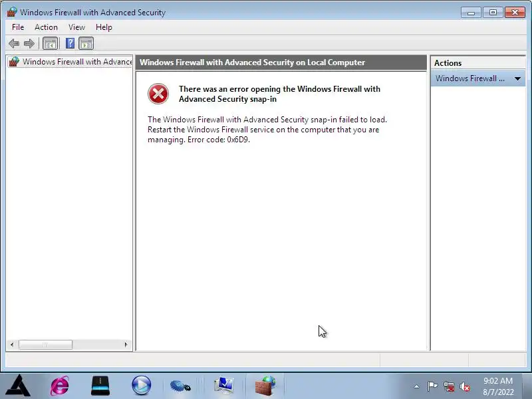The image size is (532, 399).
Task: Click the left scroll arrow in the tree pane
Action: (12, 344)
